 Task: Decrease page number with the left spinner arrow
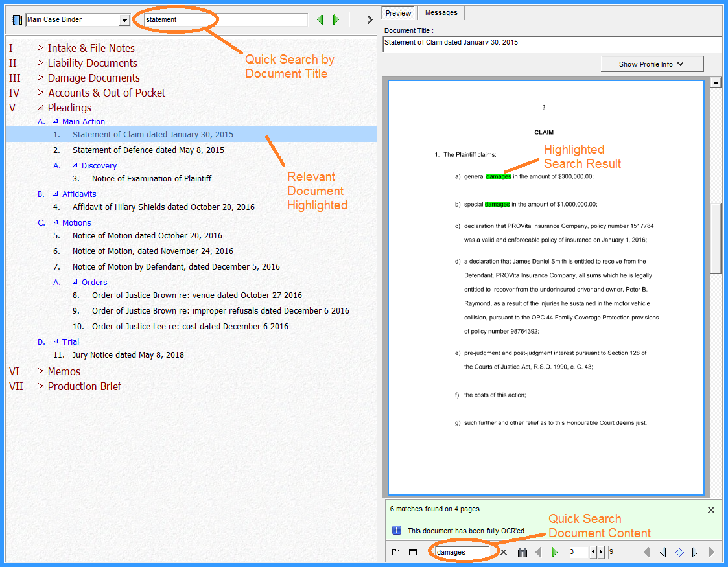(x=593, y=552)
